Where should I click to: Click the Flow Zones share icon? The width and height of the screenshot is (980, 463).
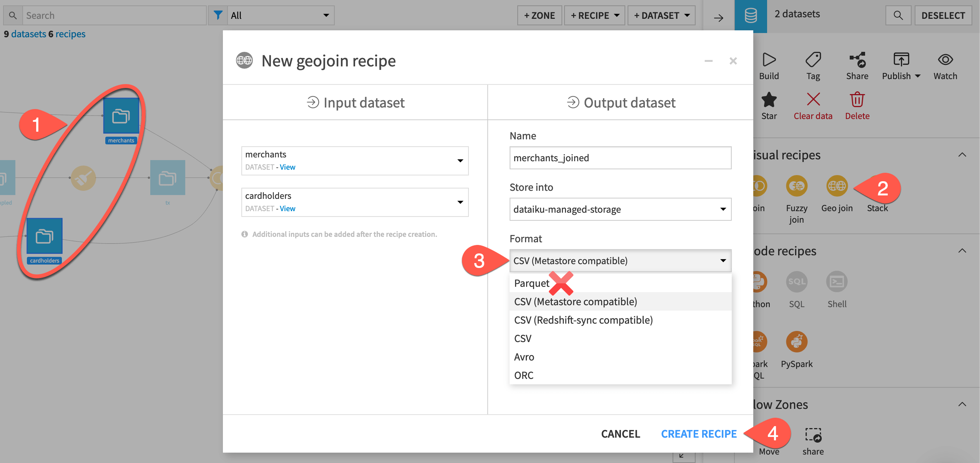click(813, 435)
